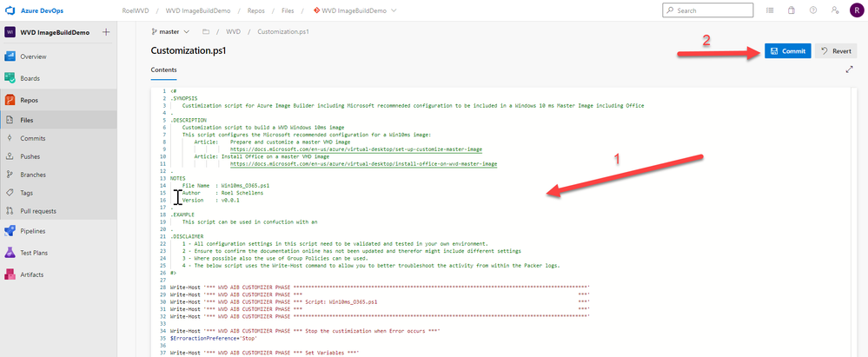The width and height of the screenshot is (868, 357).
Task: Open the user settings icon
Action: pos(835,10)
